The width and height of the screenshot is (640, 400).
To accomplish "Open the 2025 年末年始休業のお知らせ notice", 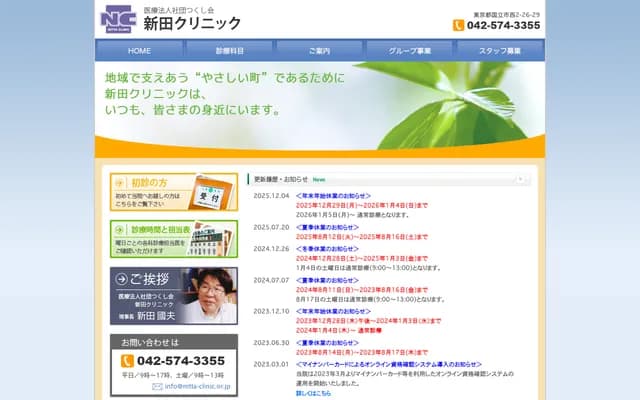I will point(333,196).
